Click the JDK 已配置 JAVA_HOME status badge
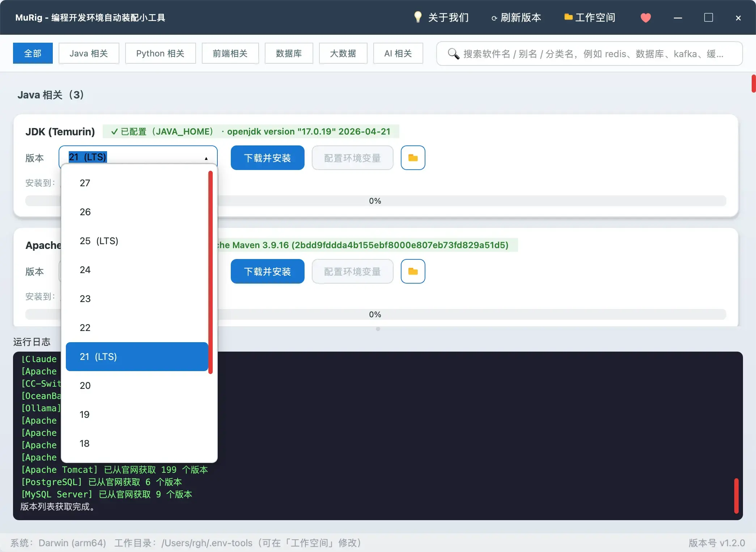The height and width of the screenshot is (552, 756). click(x=251, y=131)
